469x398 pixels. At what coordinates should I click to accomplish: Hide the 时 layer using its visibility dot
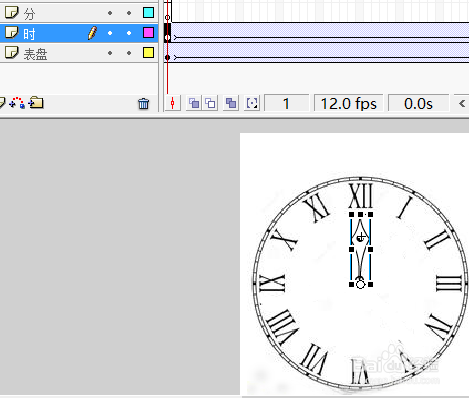(110, 33)
